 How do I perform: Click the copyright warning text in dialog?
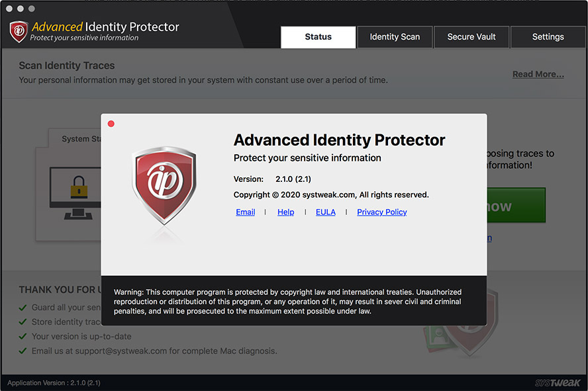(x=287, y=302)
